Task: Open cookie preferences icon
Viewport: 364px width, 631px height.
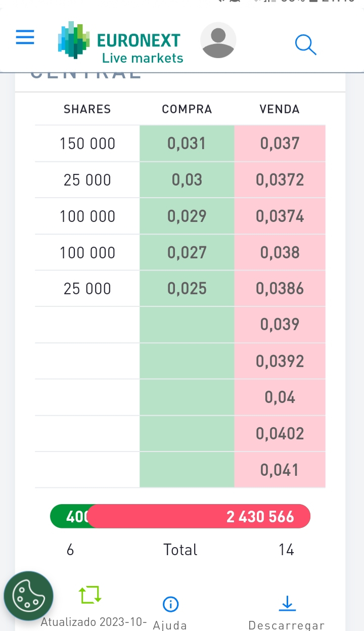Action: click(28, 596)
